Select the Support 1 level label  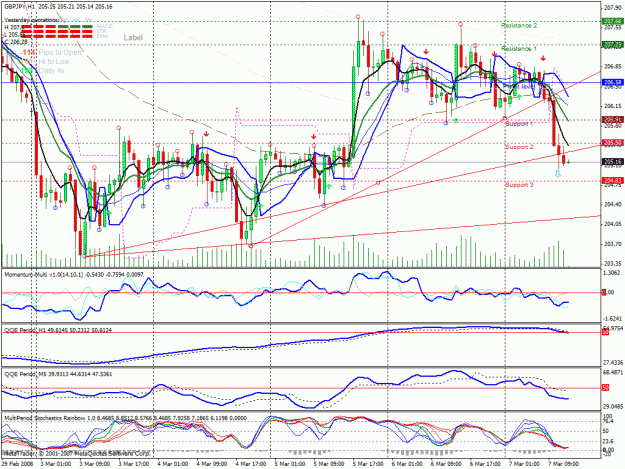pos(519,124)
